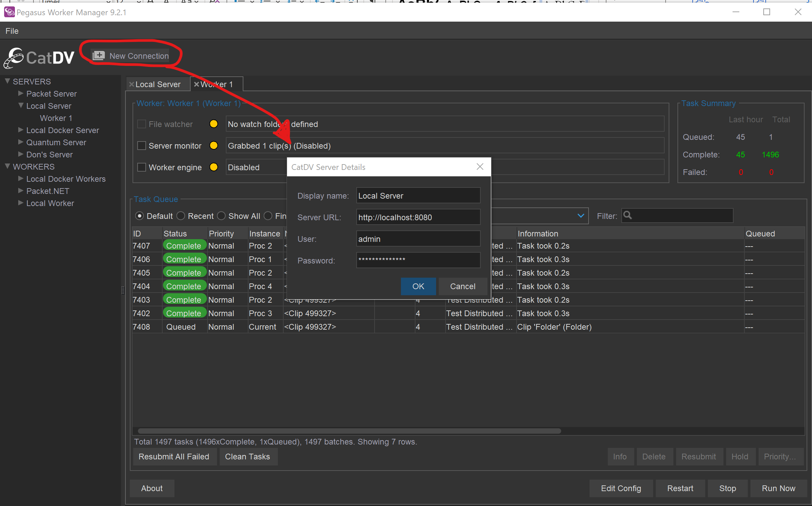Click the Worker engine yellow status indicator

pos(214,167)
